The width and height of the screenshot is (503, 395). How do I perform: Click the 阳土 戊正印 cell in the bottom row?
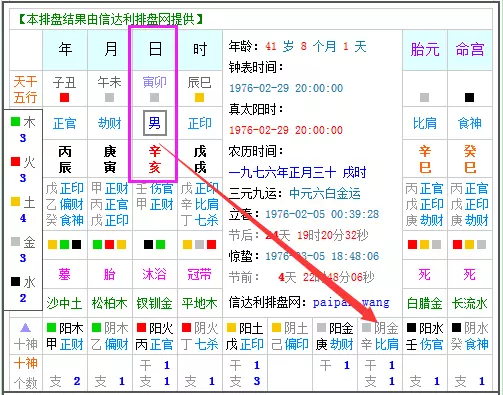pos(245,336)
